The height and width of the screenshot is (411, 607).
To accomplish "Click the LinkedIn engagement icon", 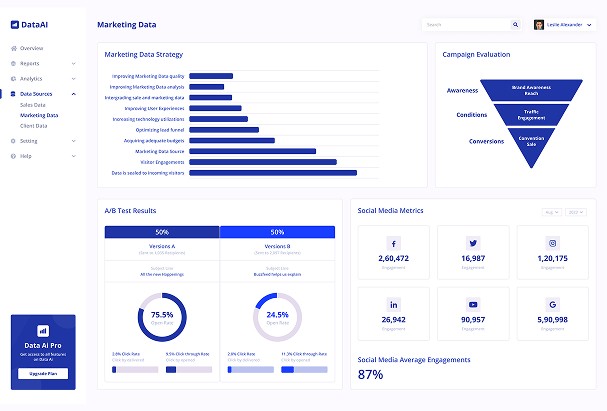I will click(393, 304).
